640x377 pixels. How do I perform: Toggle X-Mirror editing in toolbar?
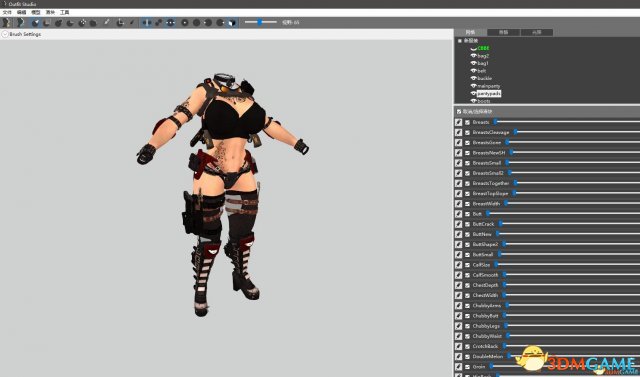pyautogui.click(x=147, y=22)
